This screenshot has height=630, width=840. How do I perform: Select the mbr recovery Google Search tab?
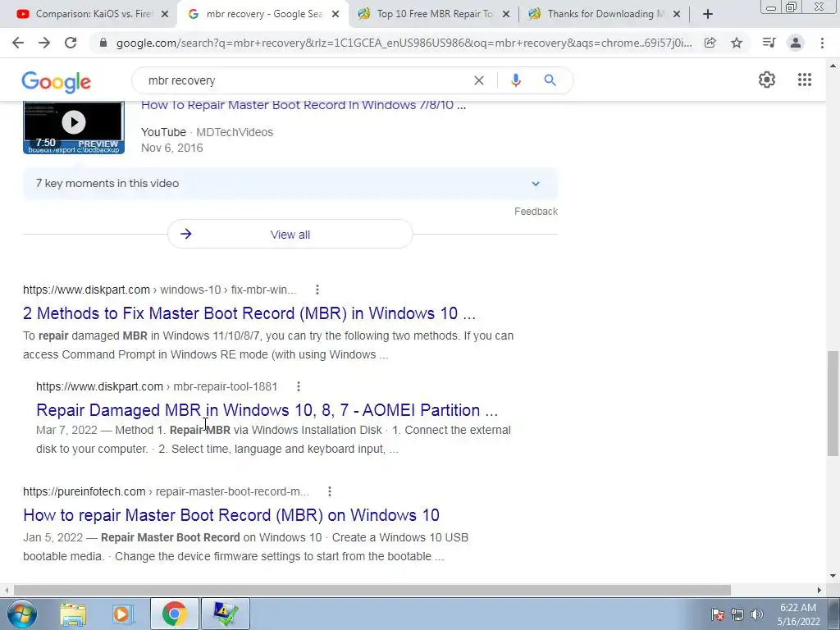click(x=262, y=15)
